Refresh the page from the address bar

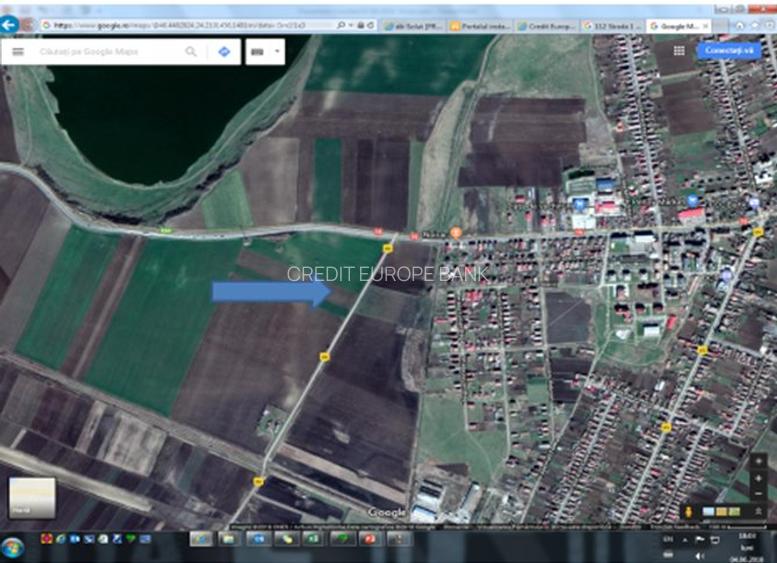tap(370, 25)
